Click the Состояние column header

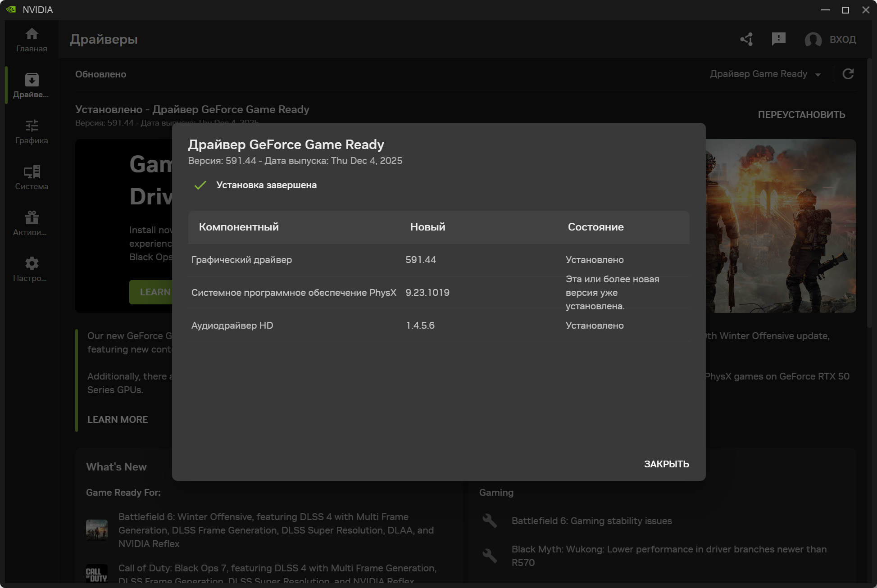tap(595, 227)
